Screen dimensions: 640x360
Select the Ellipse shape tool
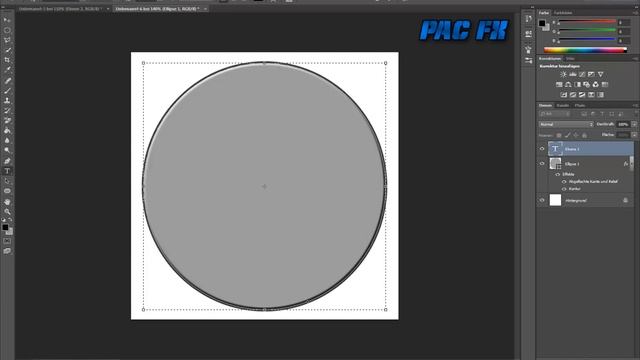pyautogui.click(x=7, y=191)
